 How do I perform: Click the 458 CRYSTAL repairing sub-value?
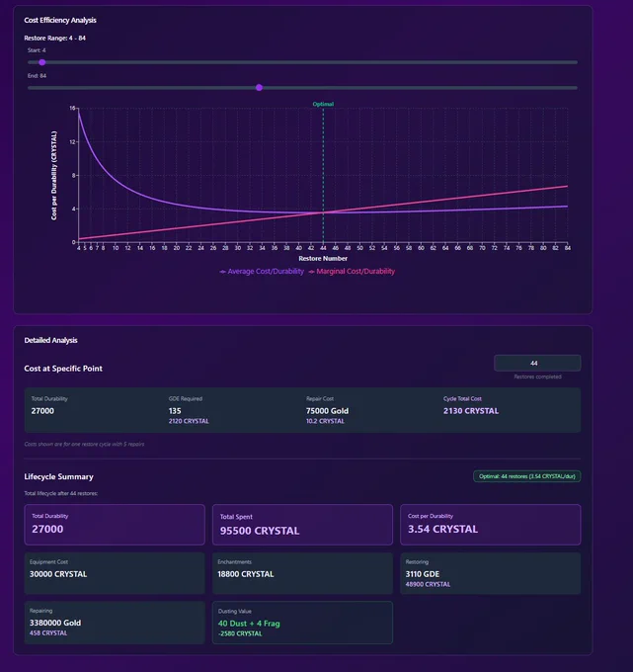click(48, 633)
